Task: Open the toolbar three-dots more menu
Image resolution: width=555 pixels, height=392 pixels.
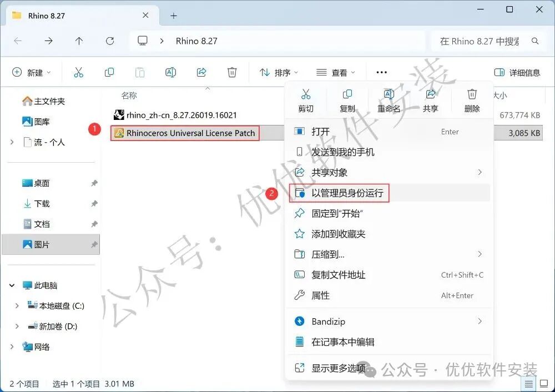Action: pyautogui.click(x=382, y=73)
